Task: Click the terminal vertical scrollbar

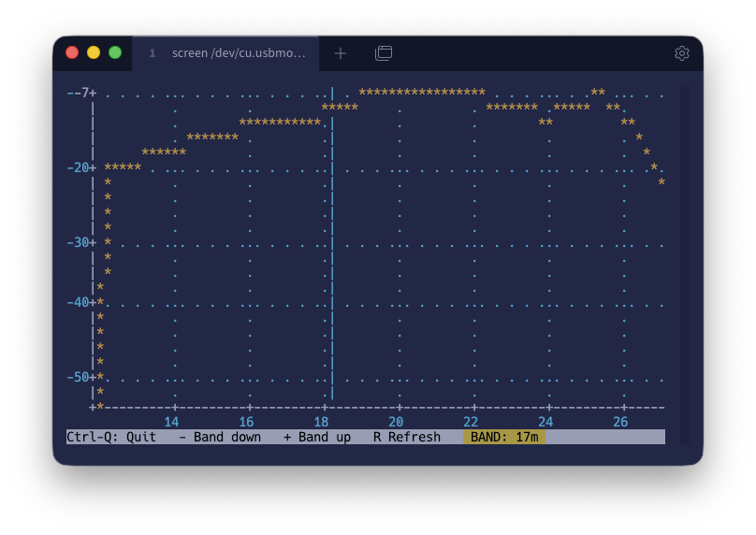Action: coord(685,264)
